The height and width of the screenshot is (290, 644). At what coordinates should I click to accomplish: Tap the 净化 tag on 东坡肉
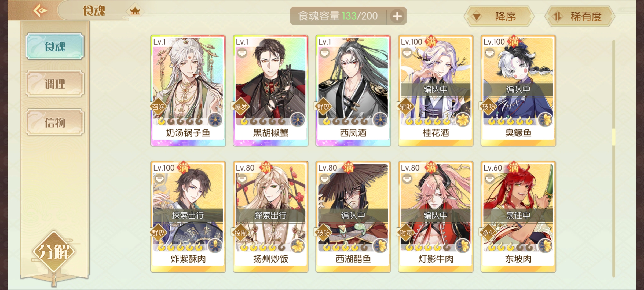[x=488, y=233]
